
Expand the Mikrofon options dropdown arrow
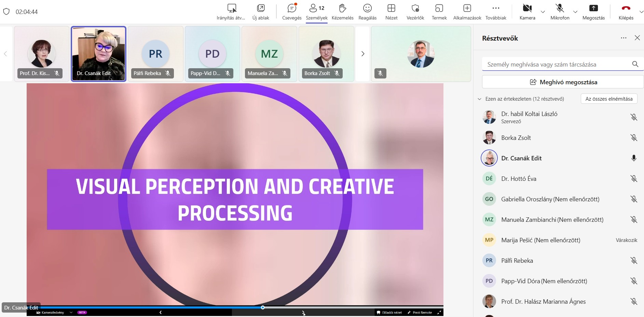pyautogui.click(x=575, y=12)
